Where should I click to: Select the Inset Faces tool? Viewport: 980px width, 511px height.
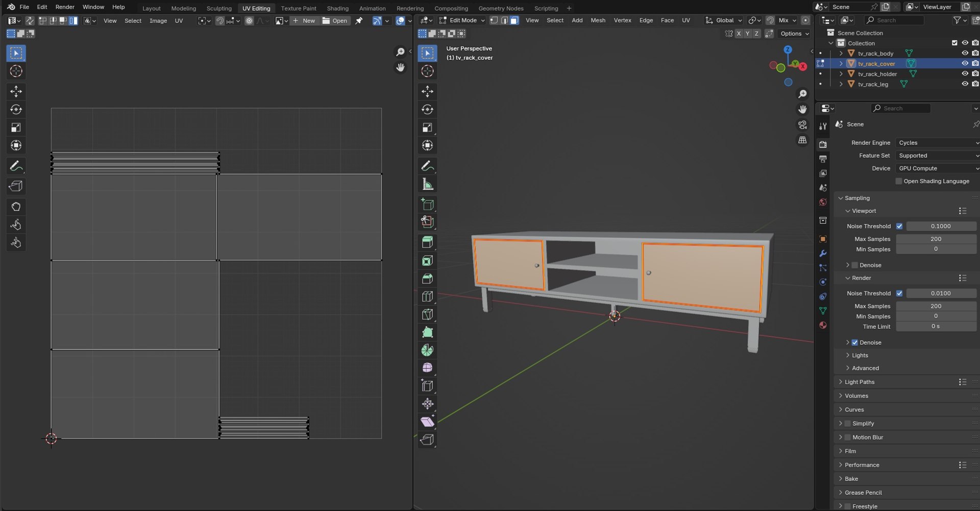pyautogui.click(x=427, y=261)
